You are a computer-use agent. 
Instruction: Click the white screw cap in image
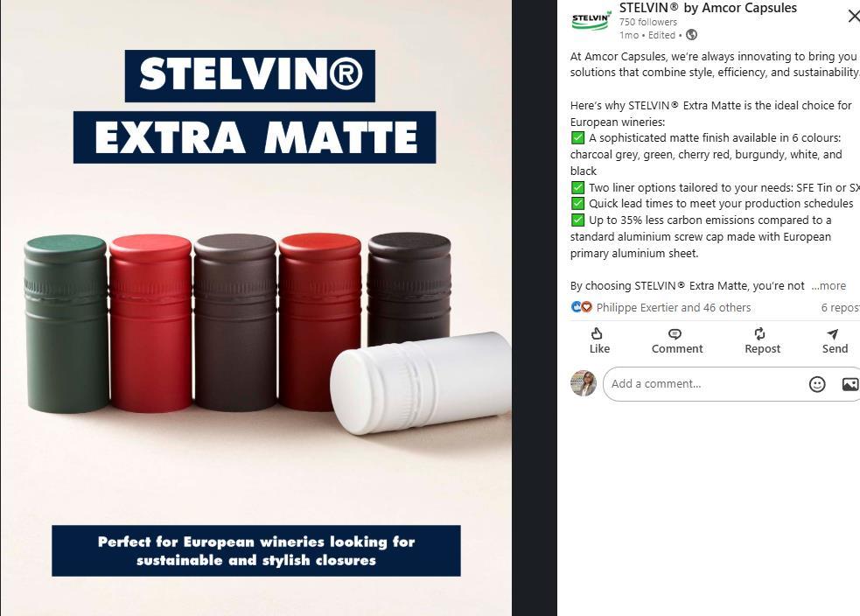(421, 382)
